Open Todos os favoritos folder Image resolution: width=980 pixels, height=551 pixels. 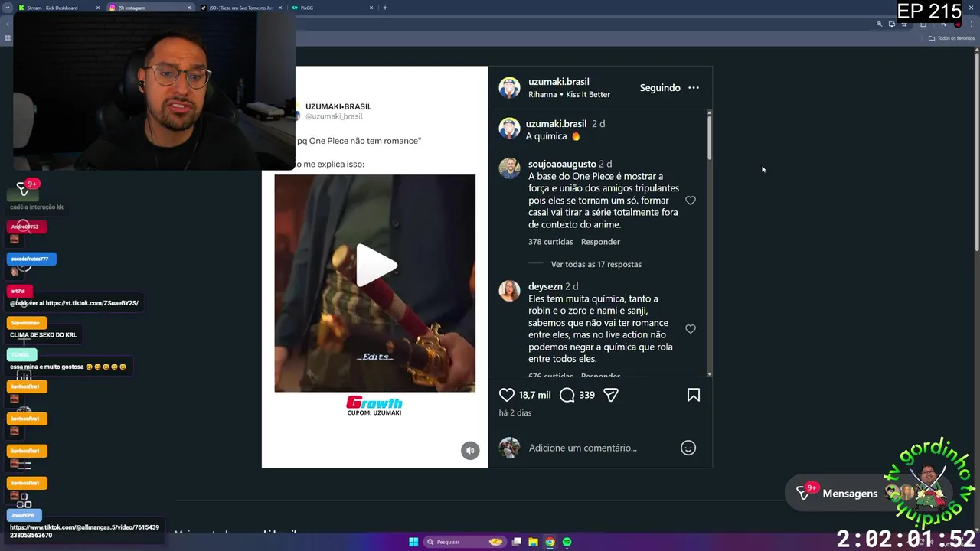point(951,38)
